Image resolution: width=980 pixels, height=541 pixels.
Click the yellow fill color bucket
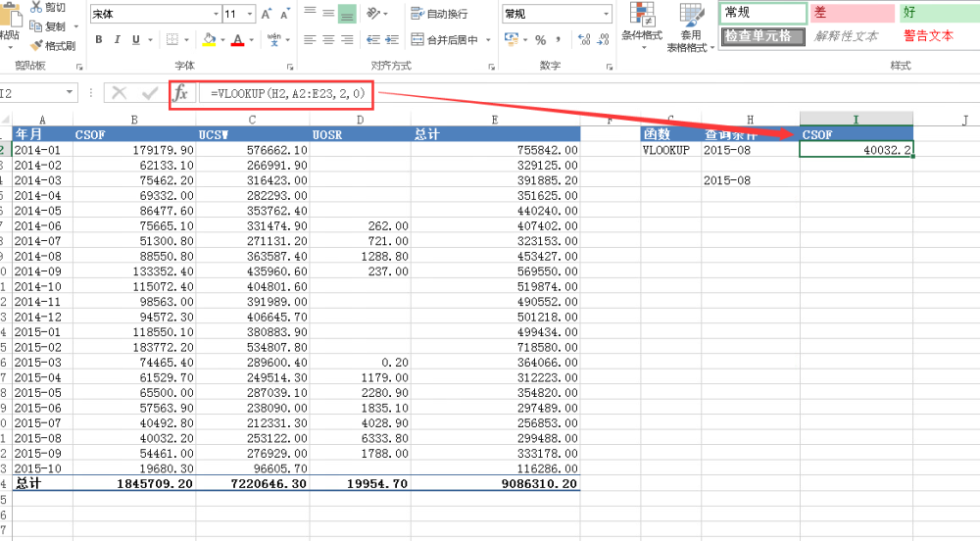210,39
